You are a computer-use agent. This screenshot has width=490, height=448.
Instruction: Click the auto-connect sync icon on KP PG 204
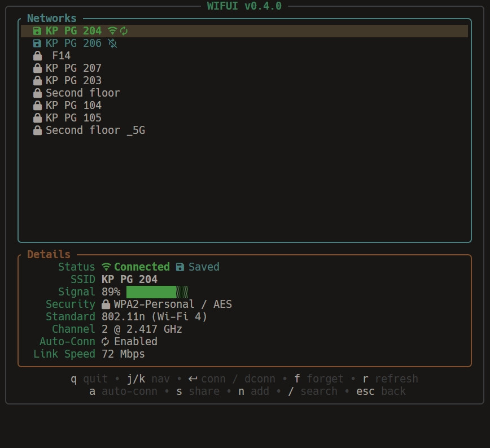(124, 31)
